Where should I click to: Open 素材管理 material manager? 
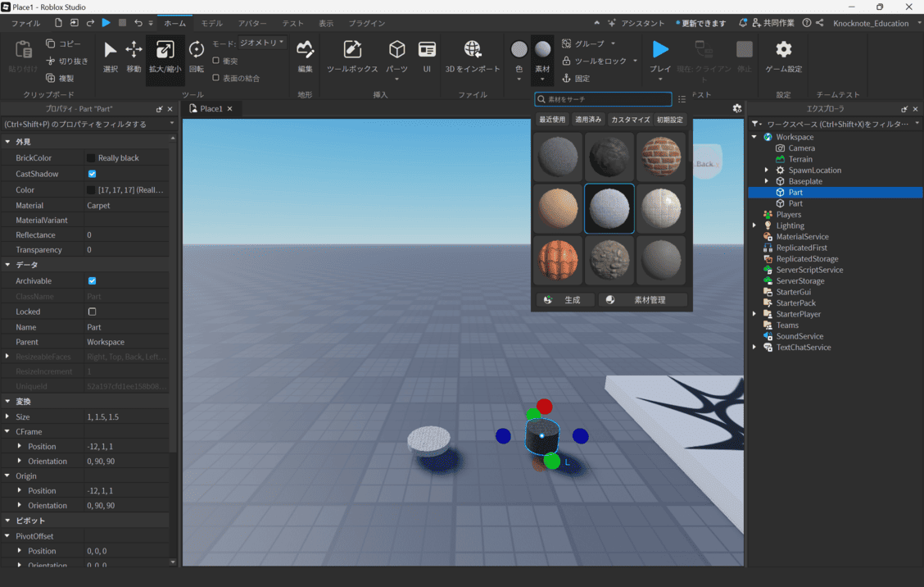(x=643, y=300)
